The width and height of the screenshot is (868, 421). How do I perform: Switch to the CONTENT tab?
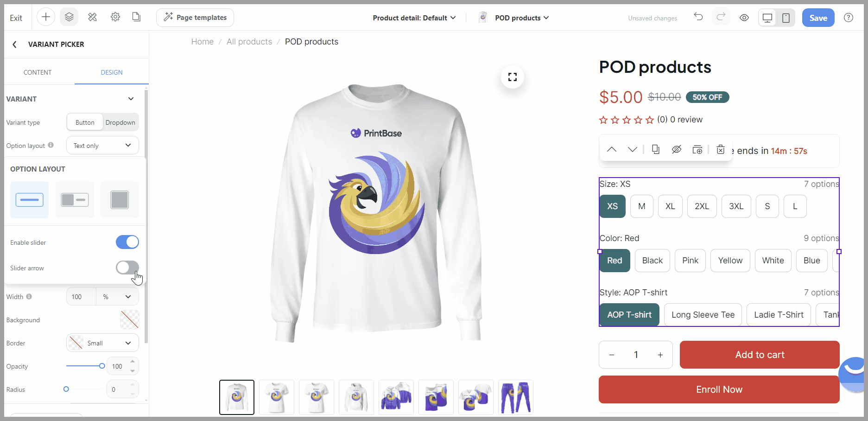[38, 72]
